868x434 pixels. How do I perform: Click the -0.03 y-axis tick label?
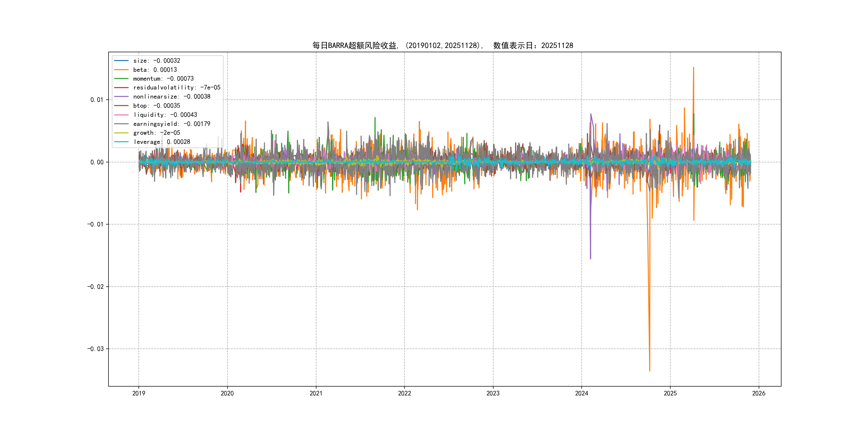point(95,349)
